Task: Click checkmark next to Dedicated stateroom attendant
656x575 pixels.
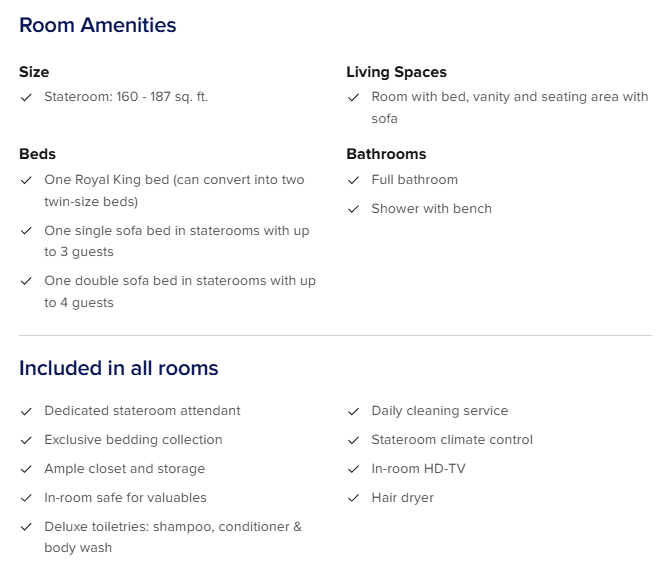Action: click(x=26, y=412)
